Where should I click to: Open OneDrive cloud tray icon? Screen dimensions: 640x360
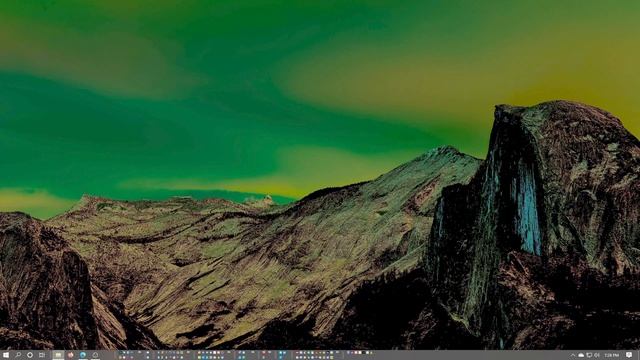(581, 356)
